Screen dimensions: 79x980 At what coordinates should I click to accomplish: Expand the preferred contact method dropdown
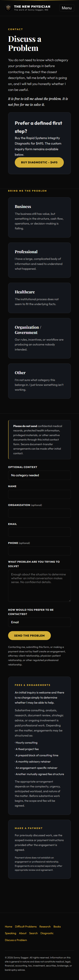coord(39,622)
